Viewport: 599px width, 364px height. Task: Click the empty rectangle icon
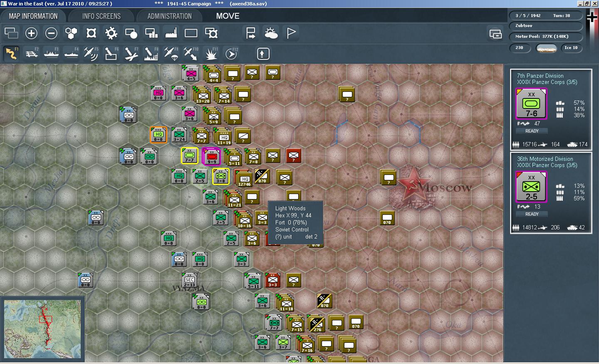[x=191, y=33]
